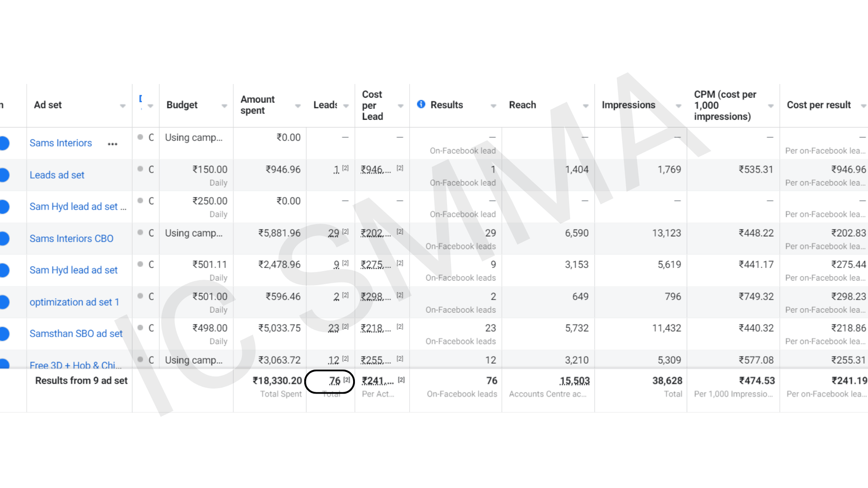Click the Budget column header
868x488 pixels.
click(x=182, y=105)
